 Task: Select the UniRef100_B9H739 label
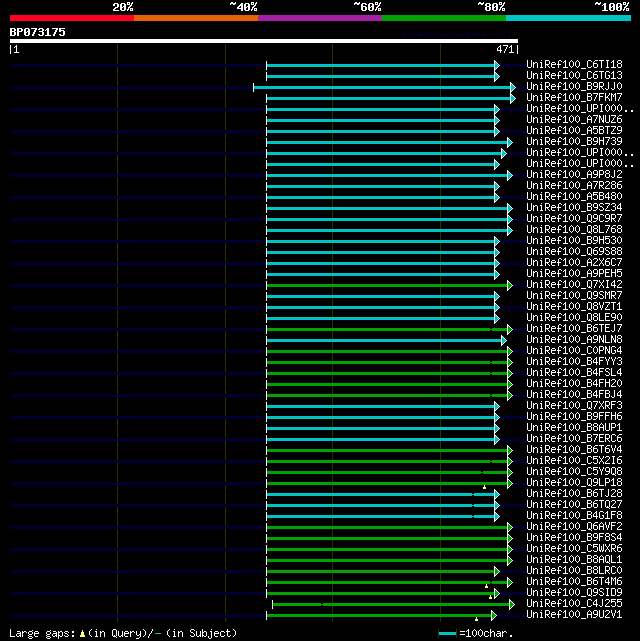[574, 142]
